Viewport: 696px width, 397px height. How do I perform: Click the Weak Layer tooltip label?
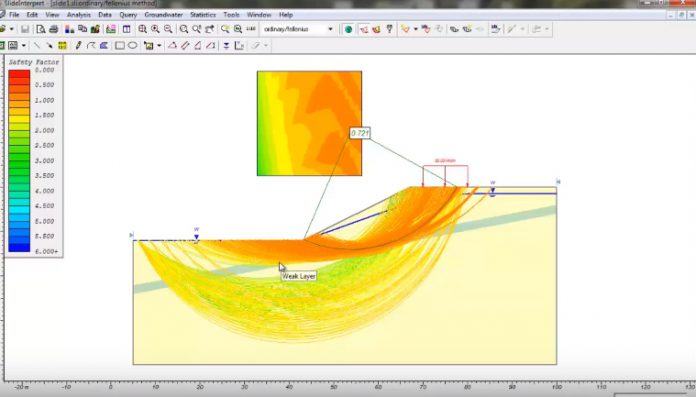click(x=299, y=276)
